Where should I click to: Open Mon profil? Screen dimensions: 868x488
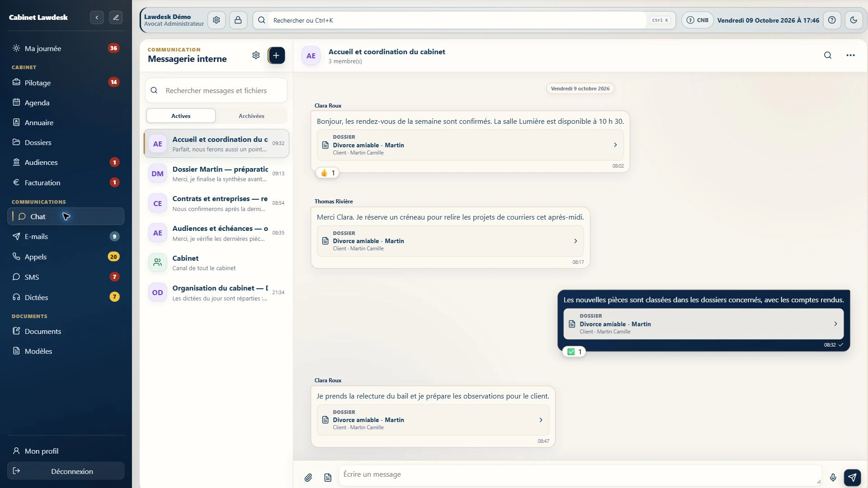tap(66, 451)
